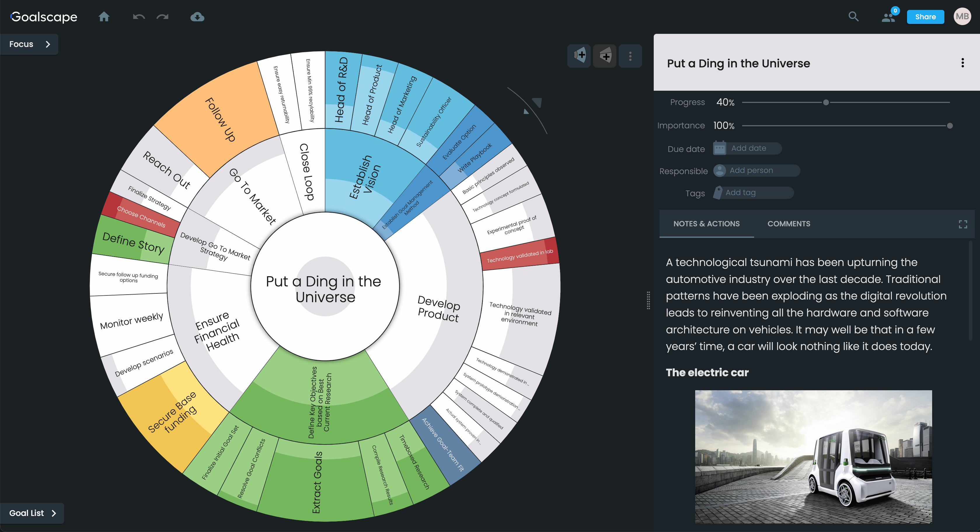Screen dimensions: 980x532
Task: Open the goal options three-dot menu
Action: click(x=963, y=63)
